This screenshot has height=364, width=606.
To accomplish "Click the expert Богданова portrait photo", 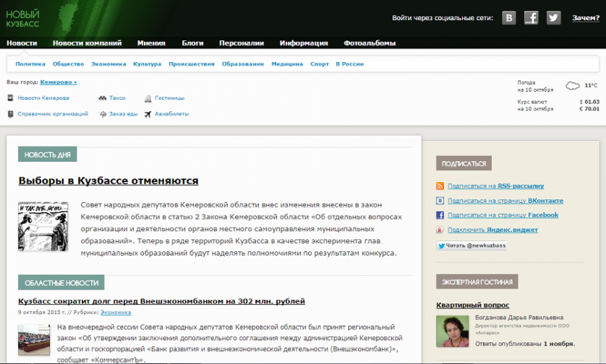I will (452, 331).
